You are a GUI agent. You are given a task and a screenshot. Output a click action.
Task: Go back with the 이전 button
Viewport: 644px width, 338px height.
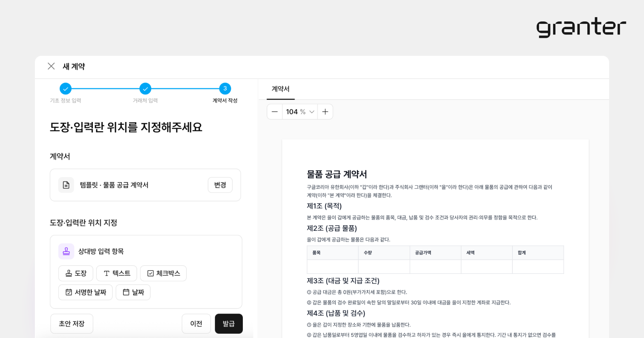196,324
